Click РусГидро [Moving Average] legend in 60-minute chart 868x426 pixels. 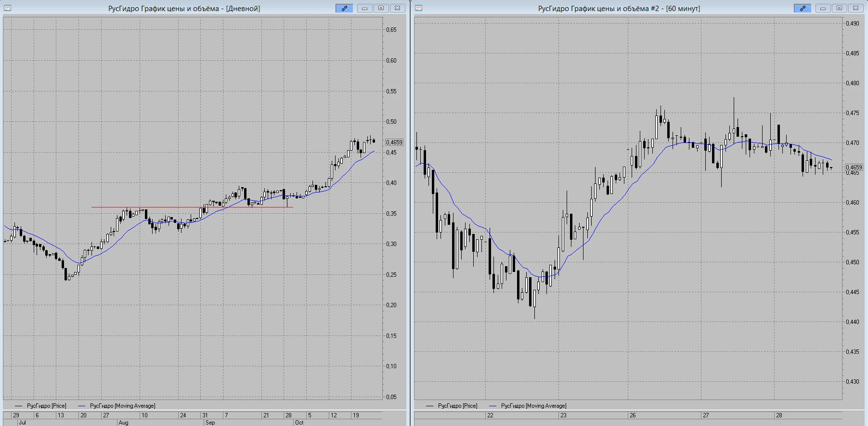pos(528,406)
